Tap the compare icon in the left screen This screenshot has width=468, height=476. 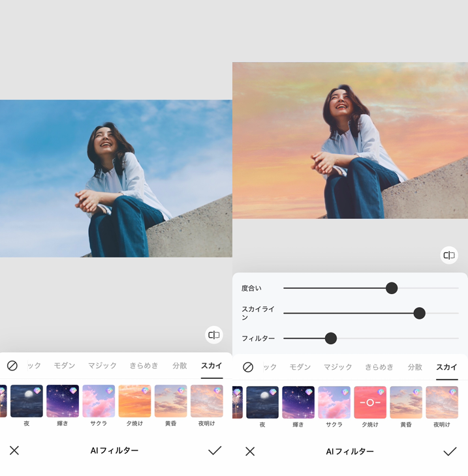tap(213, 335)
